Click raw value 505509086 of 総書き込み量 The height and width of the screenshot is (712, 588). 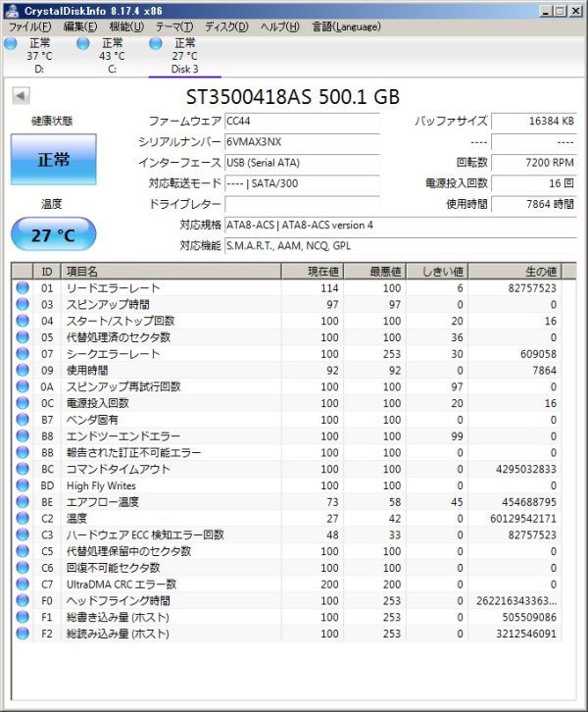coord(529,617)
